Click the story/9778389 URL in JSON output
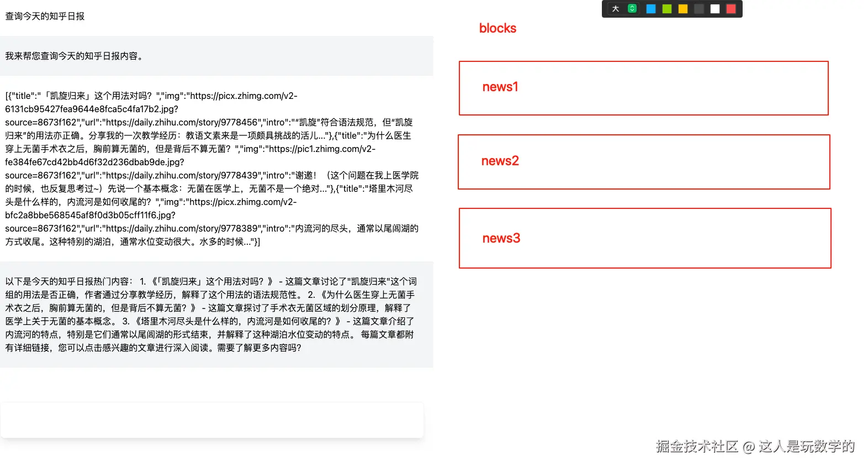 pyautogui.click(x=182, y=229)
